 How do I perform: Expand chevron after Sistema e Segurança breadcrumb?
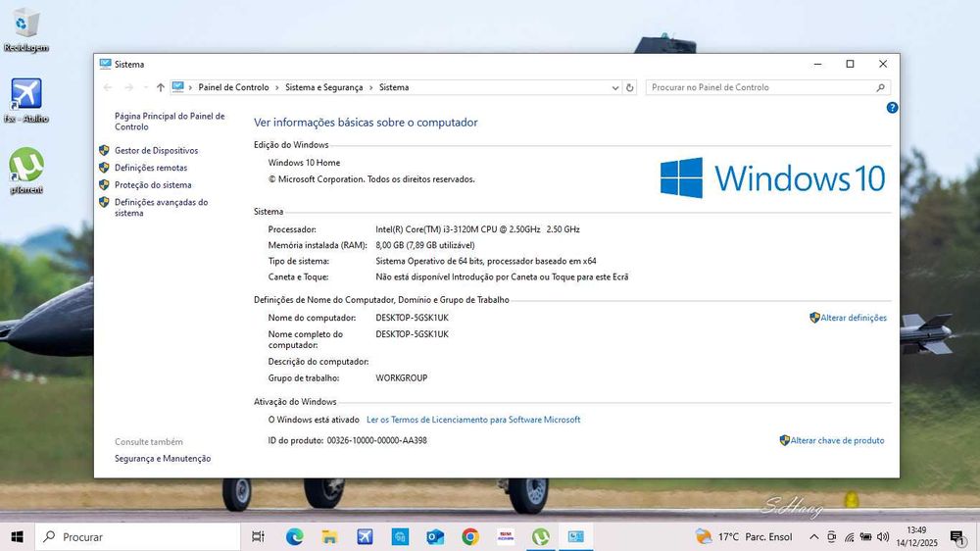point(370,87)
